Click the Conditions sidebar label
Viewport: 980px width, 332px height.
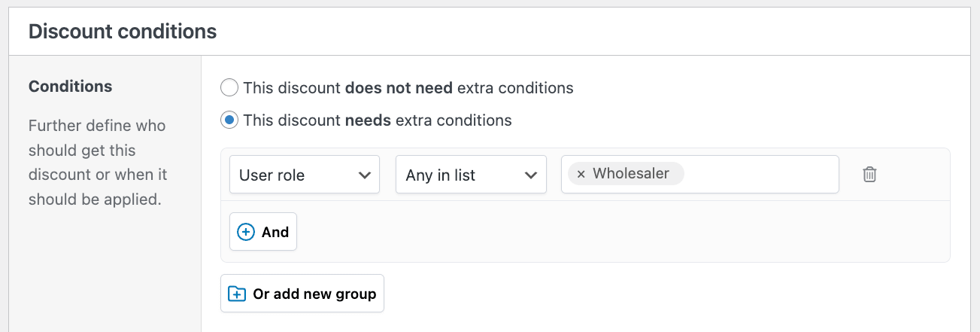70,87
